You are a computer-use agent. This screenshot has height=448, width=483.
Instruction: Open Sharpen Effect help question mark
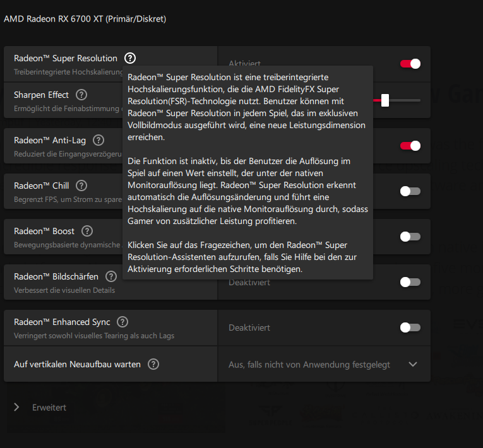pos(81,95)
